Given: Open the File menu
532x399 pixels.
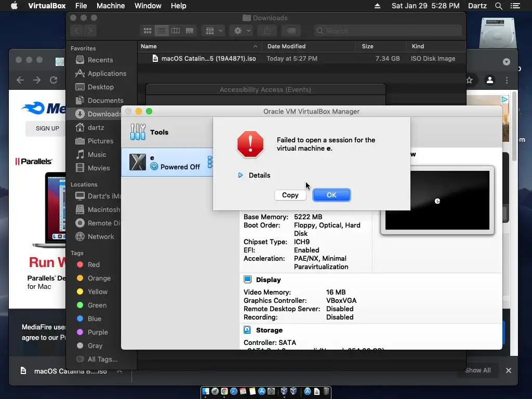Looking at the screenshot, I should [x=81, y=6].
